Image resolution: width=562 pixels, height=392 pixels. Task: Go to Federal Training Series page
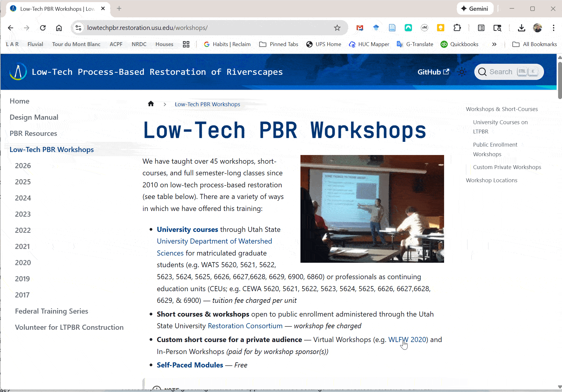[51, 311]
